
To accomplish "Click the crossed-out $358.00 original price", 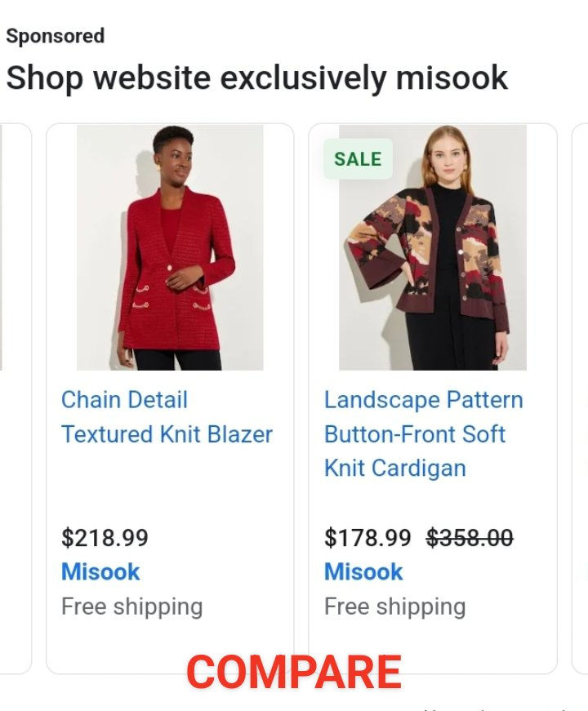I will 470,538.
